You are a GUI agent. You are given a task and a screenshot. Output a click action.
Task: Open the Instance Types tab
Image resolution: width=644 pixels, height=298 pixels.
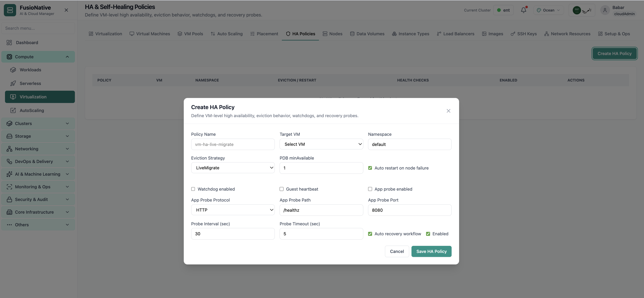[411, 34]
